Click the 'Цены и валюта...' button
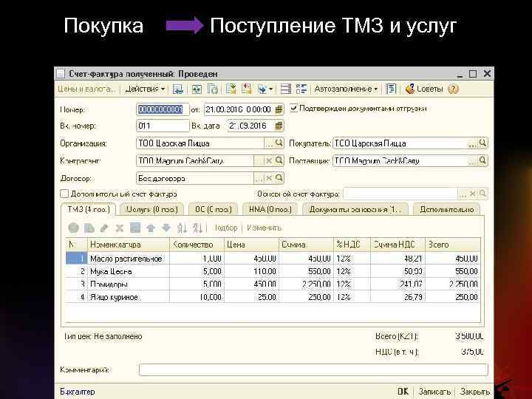Screen dimensions: 532x399 [86, 89]
